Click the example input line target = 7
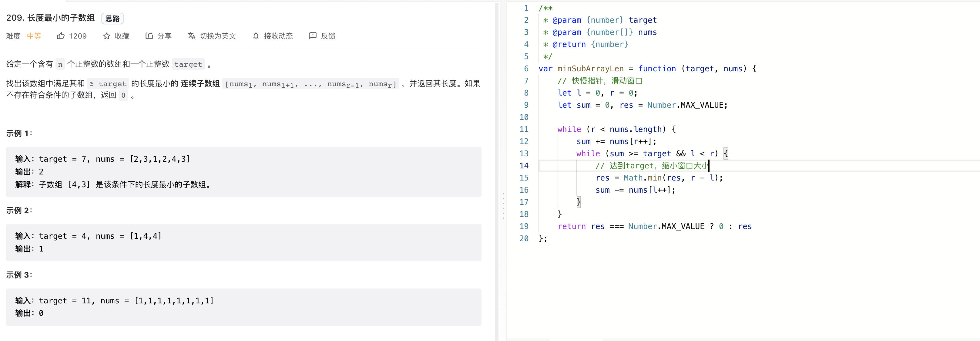Image resolution: width=980 pixels, height=341 pixels. [x=103, y=159]
